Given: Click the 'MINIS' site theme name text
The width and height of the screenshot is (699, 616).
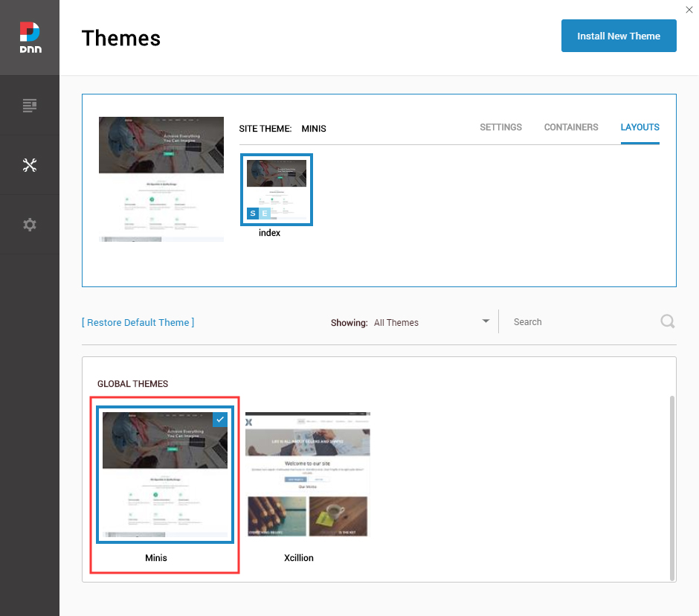Looking at the screenshot, I should click(314, 129).
